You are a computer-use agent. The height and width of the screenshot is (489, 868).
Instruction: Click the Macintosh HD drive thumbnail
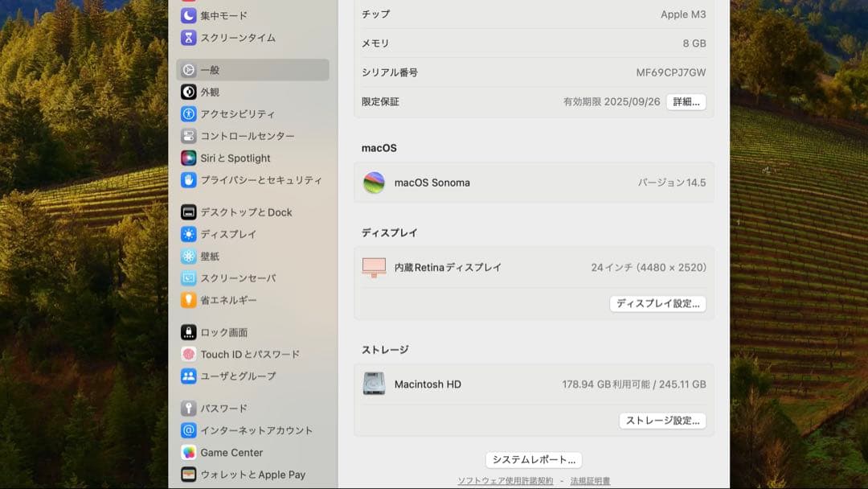[x=373, y=384]
